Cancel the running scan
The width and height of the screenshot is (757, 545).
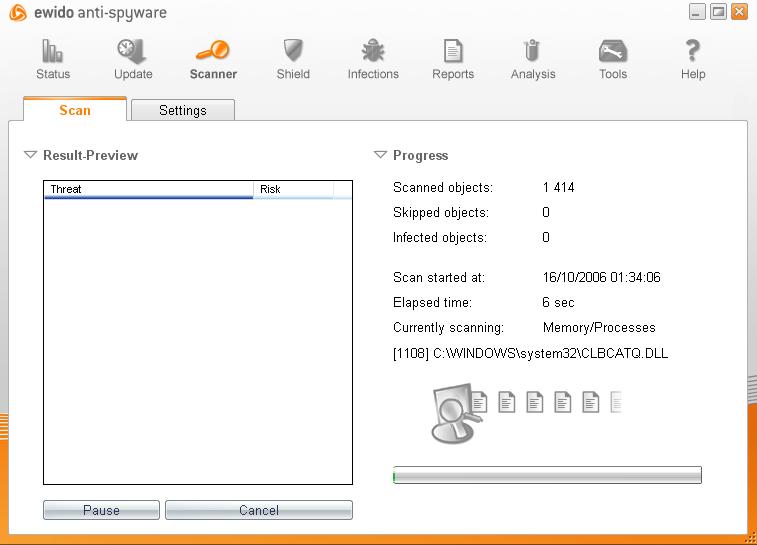259,510
